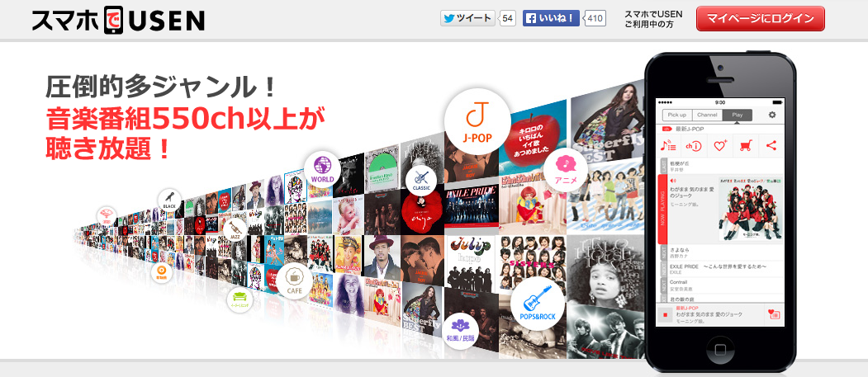Select the さよなら track row

coord(719,252)
